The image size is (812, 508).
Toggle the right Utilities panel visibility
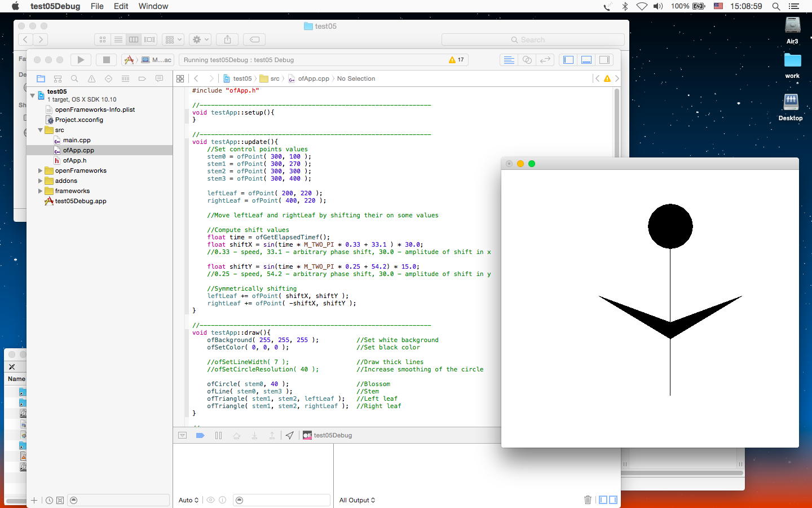pos(604,60)
